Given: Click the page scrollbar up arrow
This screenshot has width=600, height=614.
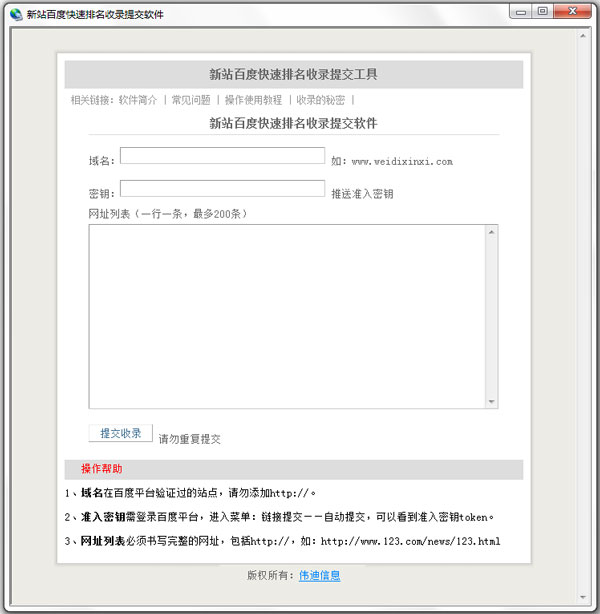Looking at the screenshot, I should pyautogui.click(x=583, y=36).
